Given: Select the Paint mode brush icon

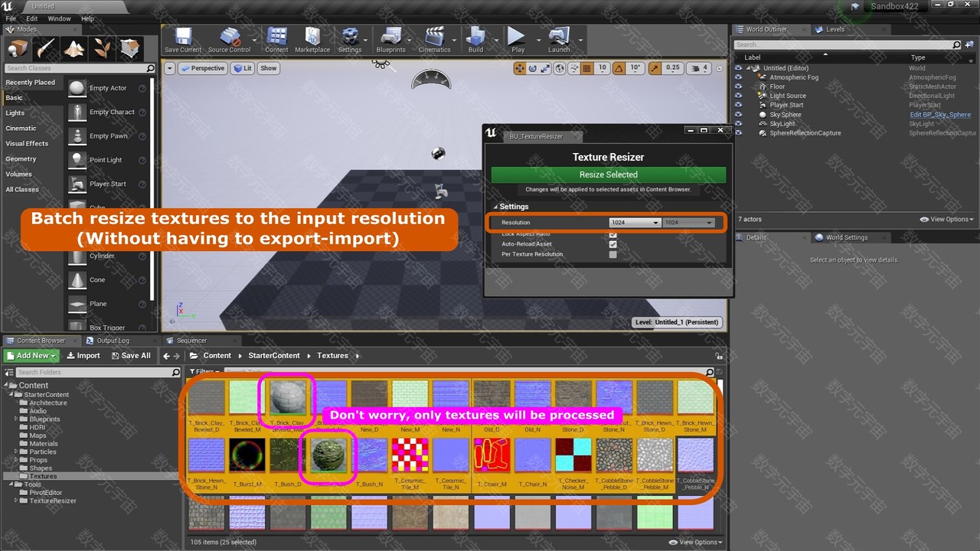Looking at the screenshot, I should 46,49.
